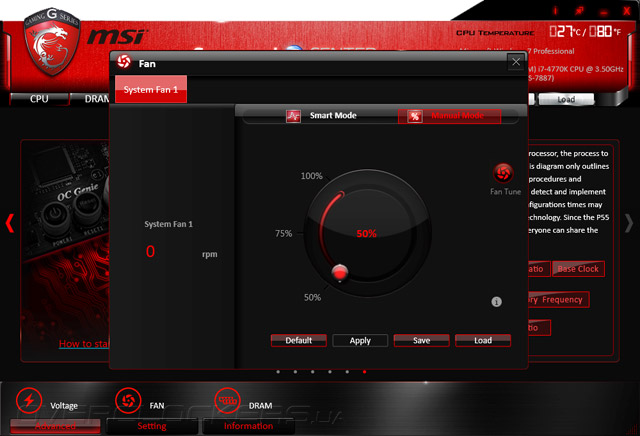Go to previous page with left arrow

(10, 223)
